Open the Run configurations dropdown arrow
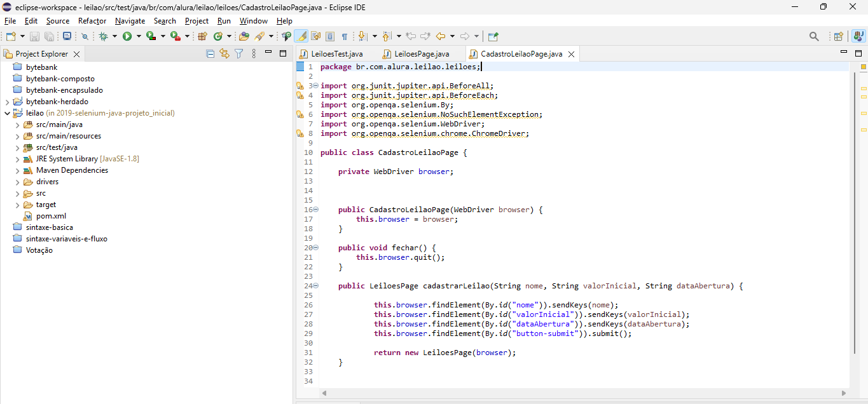Screen dimensions: 868x404 coord(139,36)
